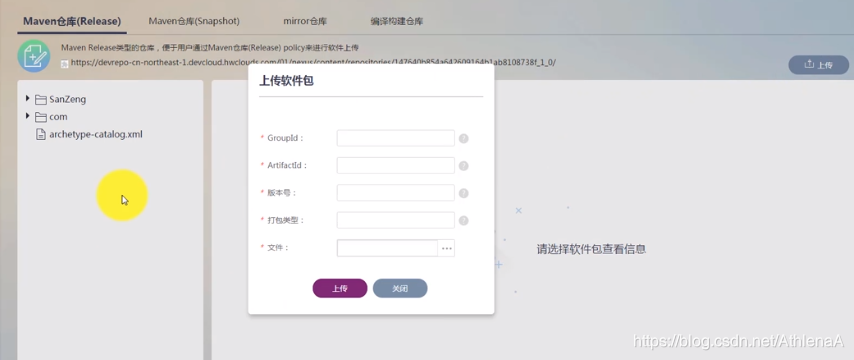Click the 上传 button at top right
The image size is (854, 360).
coord(819,65)
